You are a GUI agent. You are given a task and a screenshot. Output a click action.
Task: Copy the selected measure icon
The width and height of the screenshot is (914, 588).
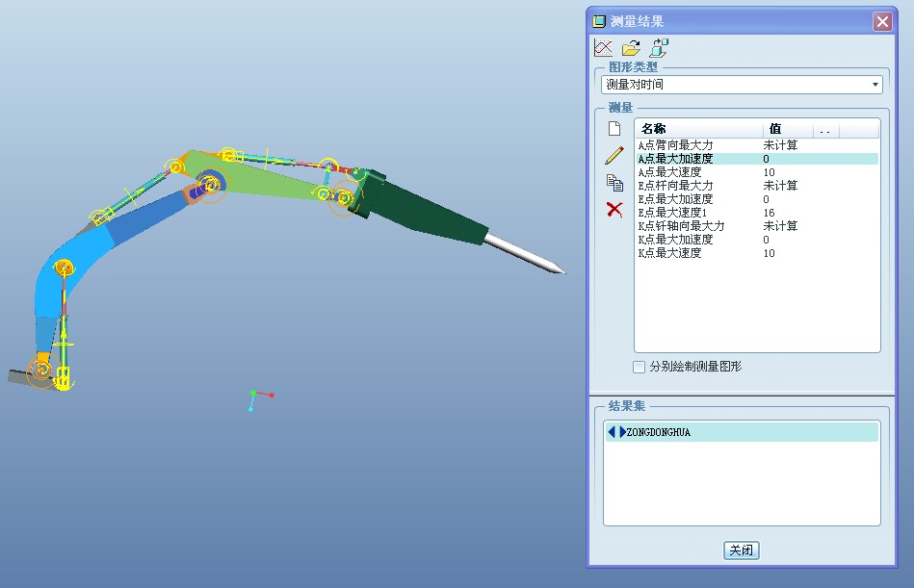click(x=614, y=183)
